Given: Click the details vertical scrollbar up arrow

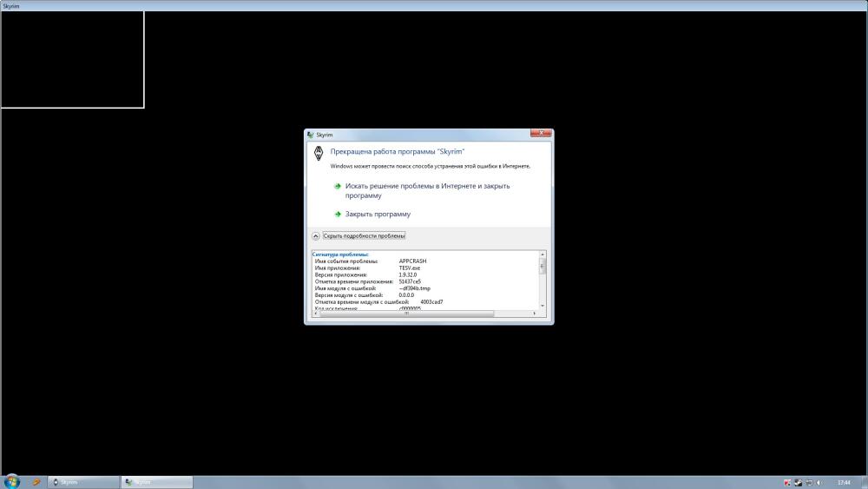Looking at the screenshot, I should pyautogui.click(x=542, y=254).
